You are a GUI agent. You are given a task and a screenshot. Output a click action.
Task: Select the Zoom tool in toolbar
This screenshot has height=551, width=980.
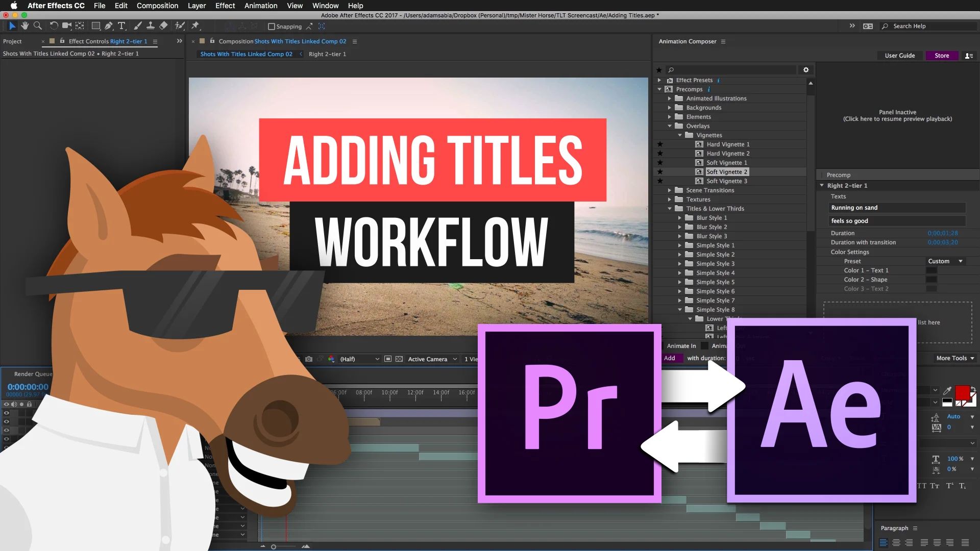37,26
